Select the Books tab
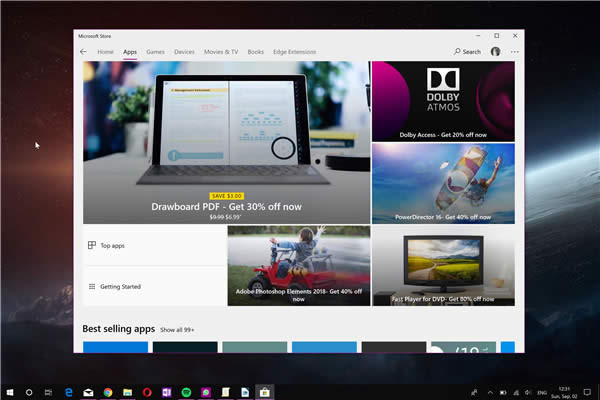The image size is (600, 400). coord(255,51)
